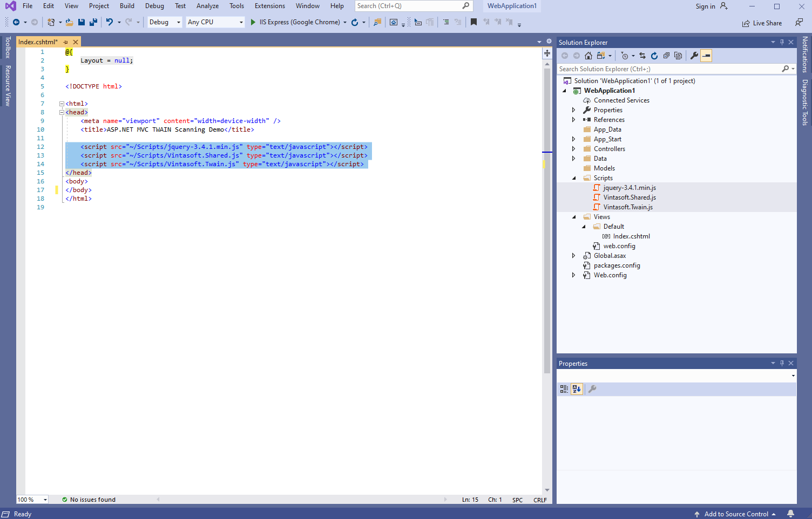Screen dimensions: 812x519
Task: Toggle pin on Index.cshtml tab
Action: pyautogui.click(x=66, y=42)
